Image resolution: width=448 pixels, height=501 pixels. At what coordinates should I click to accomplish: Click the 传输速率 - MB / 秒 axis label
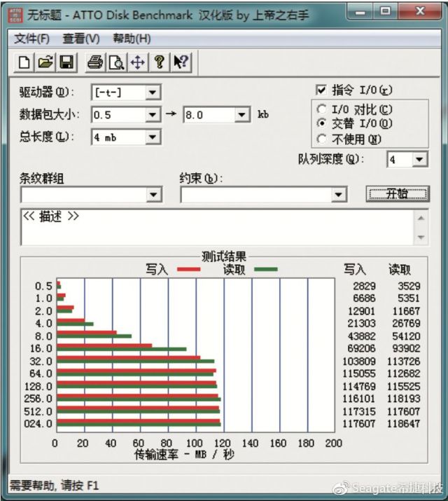184,454
